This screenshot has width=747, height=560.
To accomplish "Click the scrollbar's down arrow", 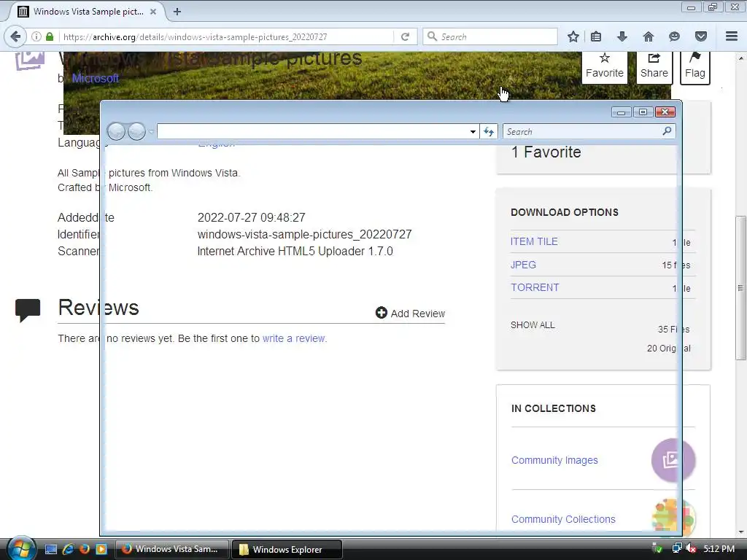I will pyautogui.click(x=740, y=532).
